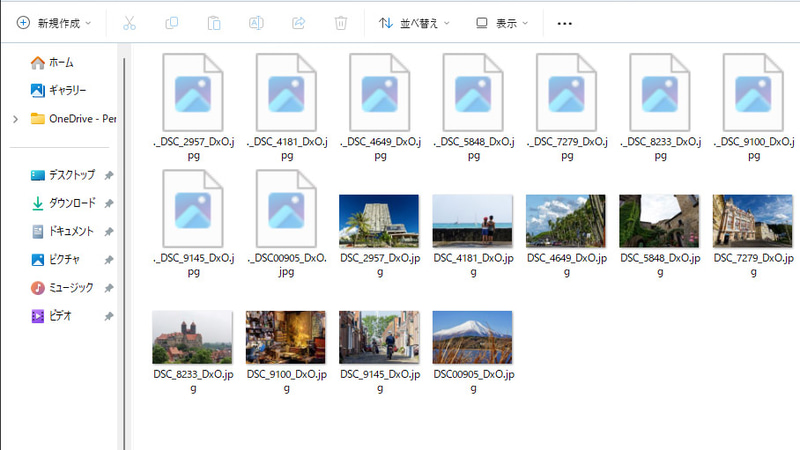Click the DSC00905_DxO.jpg file name label
This screenshot has width=800, height=450.
[x=473, y=381]
